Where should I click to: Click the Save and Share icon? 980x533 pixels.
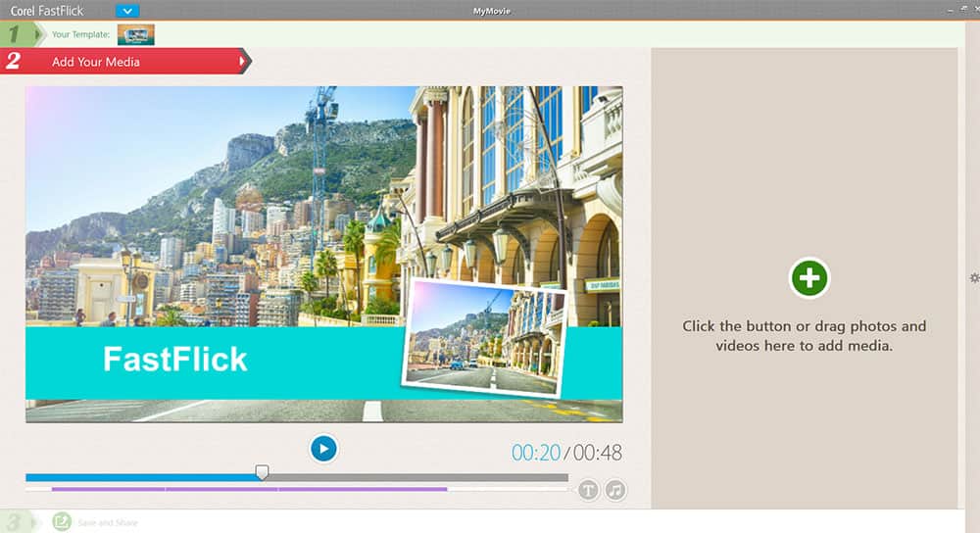click(62, 522)
